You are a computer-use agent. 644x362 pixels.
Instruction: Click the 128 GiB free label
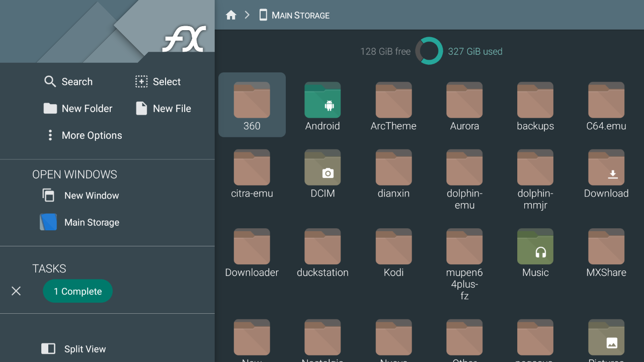pyautogui.click(x=385, y=51)
